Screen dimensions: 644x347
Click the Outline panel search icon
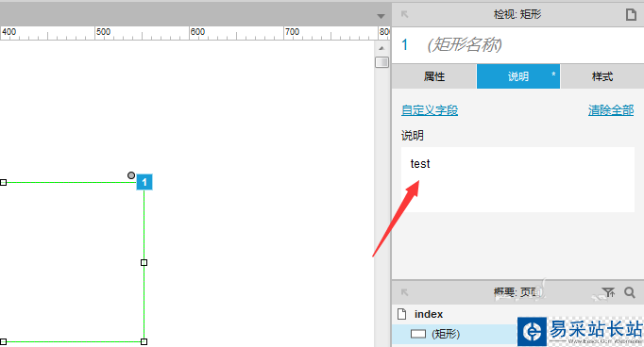(630, 292)
